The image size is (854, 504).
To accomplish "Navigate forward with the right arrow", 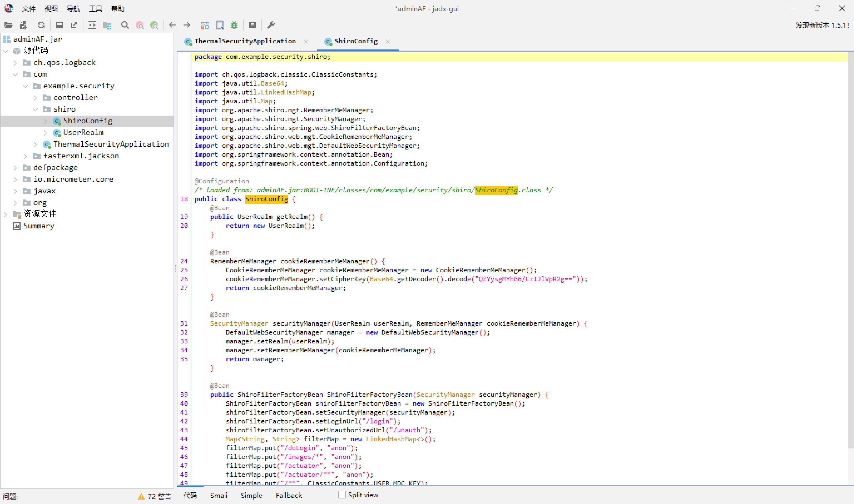I will [187, 25].
